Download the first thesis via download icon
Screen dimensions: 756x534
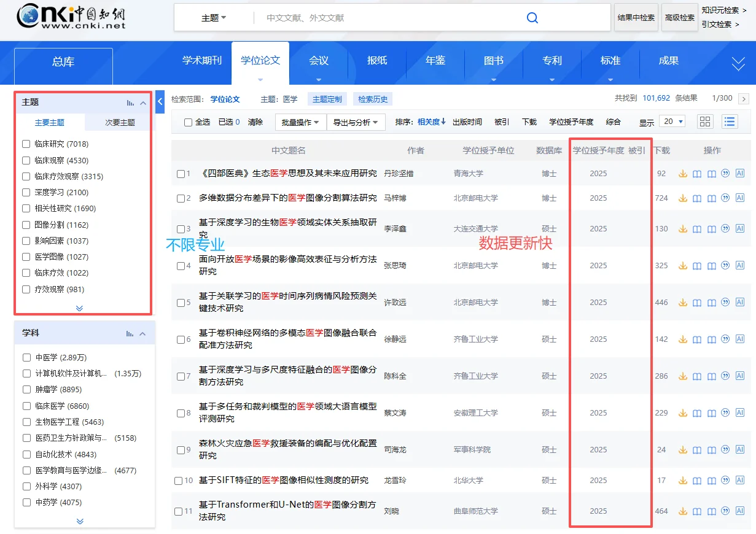pyautogui.click(x=683, y=174)
